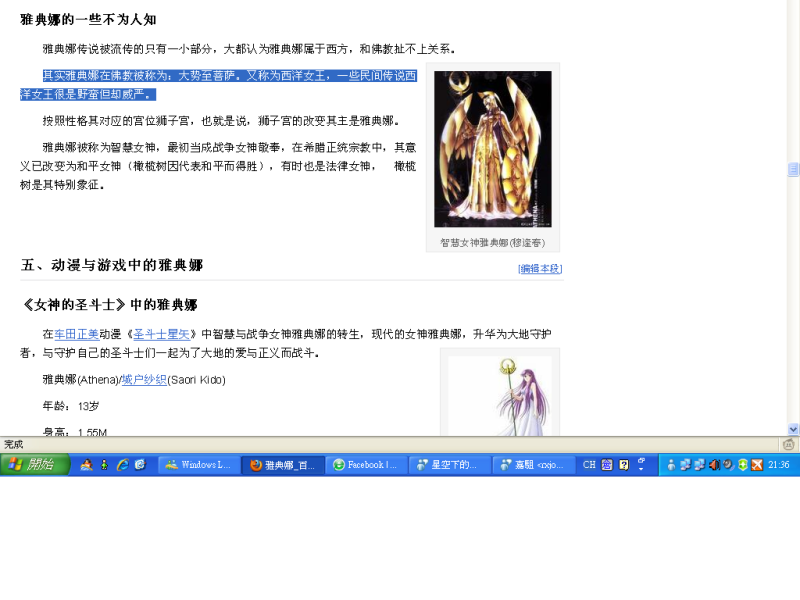Click the green shield tray icon
The height and width of the screenshot is (600, 800).
743,465
